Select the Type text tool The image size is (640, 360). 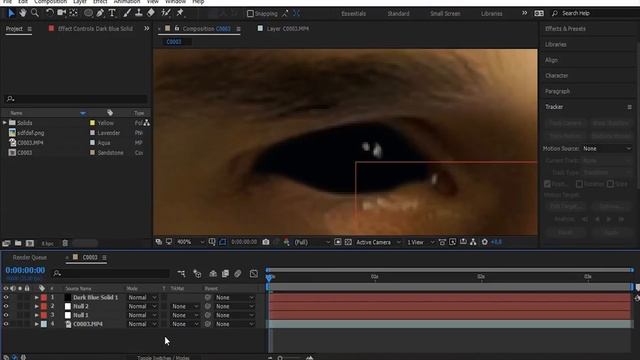[112, 13]
